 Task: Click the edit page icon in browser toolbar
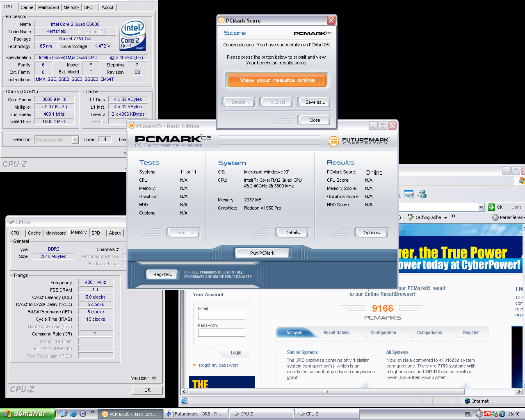coord(409,194)
